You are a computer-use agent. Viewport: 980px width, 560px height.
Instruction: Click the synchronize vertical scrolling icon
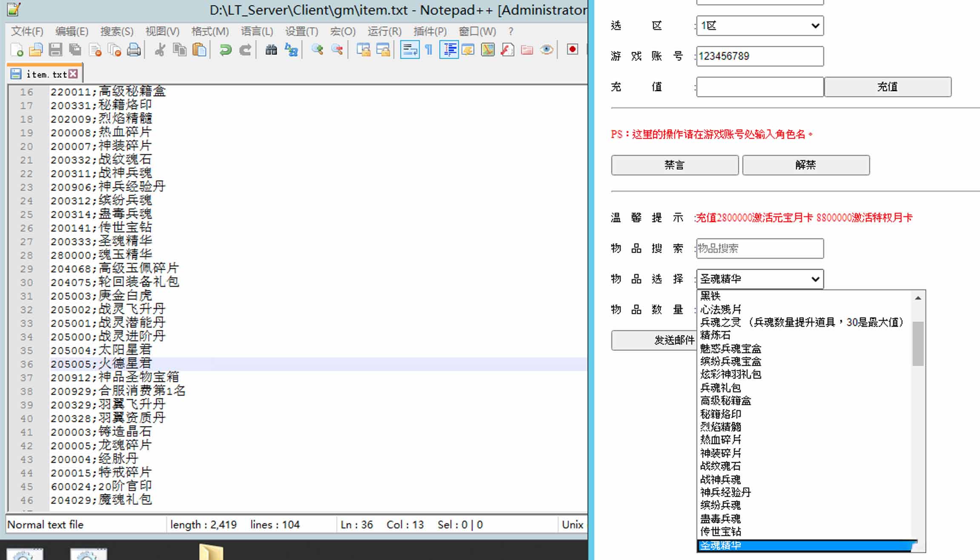pos(363,50)
